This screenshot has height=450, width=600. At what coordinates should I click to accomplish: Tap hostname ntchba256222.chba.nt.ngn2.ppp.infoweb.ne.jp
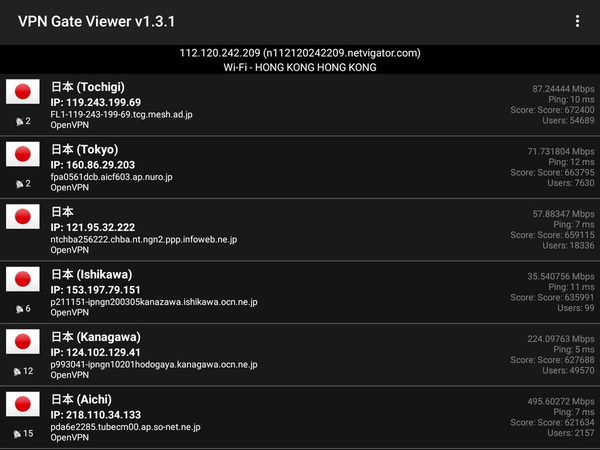[x=144, y=240]
